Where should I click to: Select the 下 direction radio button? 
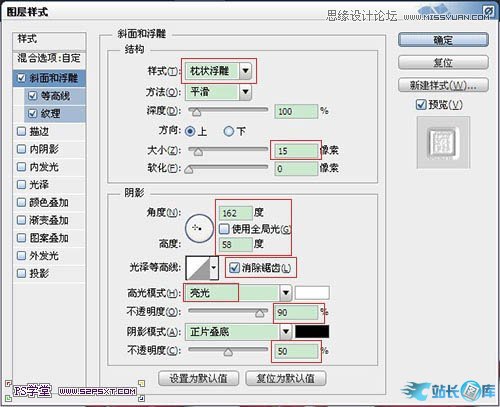click(229, 131)
